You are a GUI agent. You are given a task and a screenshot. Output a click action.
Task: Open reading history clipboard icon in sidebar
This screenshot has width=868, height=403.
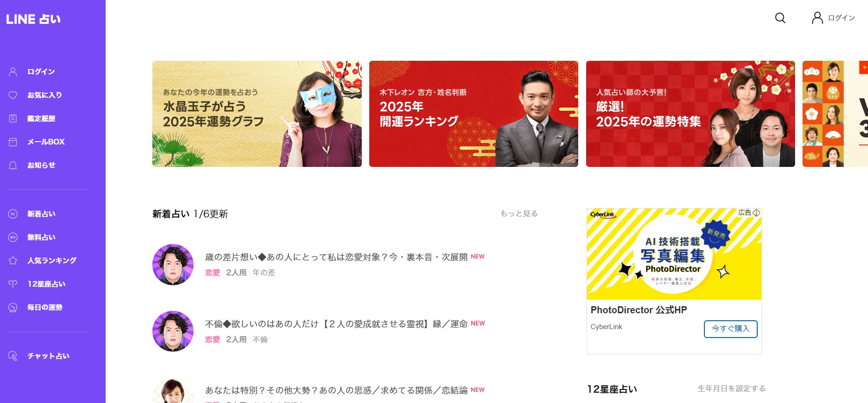tap(13, 119)
